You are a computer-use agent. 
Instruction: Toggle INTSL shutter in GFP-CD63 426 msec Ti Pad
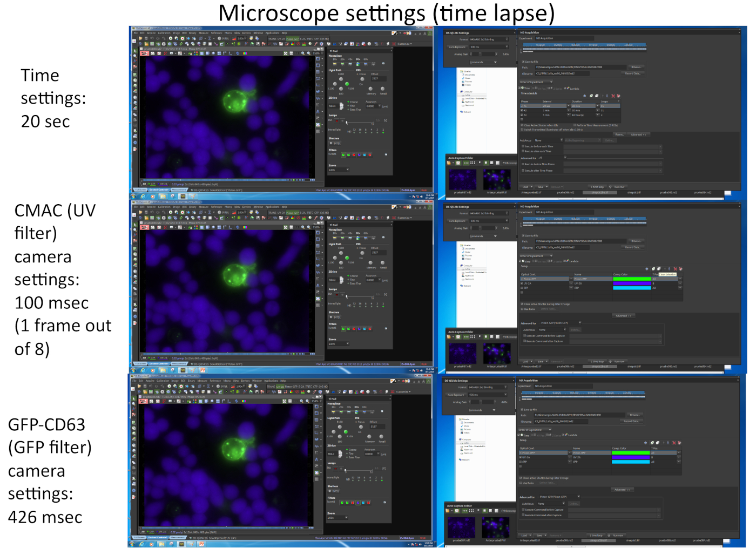tap(334, 491)
